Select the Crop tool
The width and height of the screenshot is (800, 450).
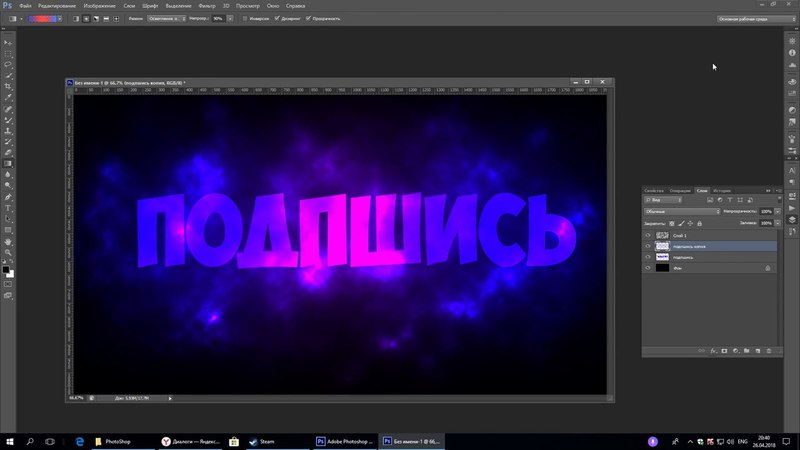tap(9, 87)
